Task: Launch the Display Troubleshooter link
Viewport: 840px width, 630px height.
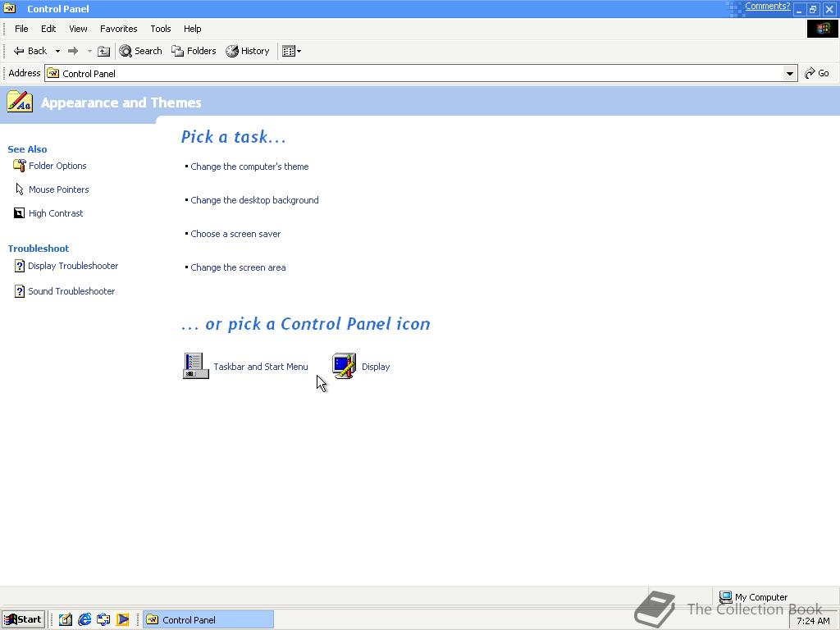Action: (73, 266)
